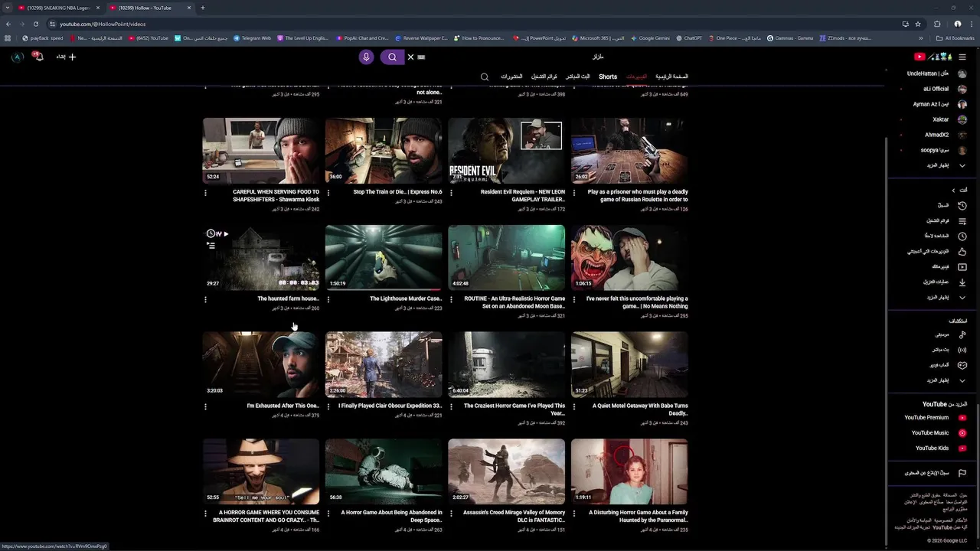This screenshot has height=551, width=980.
Task: Open the action menu for the Shawarma Kiosk video
Action: point(205,193)
